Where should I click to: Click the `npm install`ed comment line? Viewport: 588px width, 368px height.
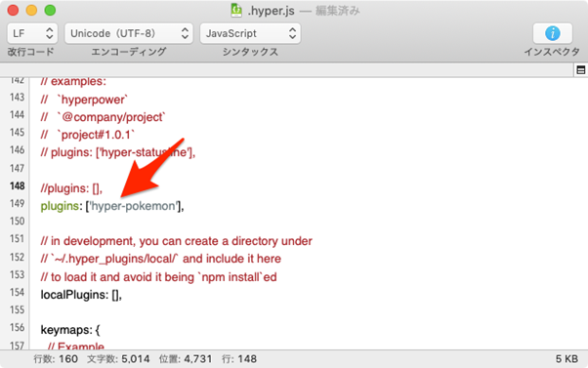tap(158, 277)
